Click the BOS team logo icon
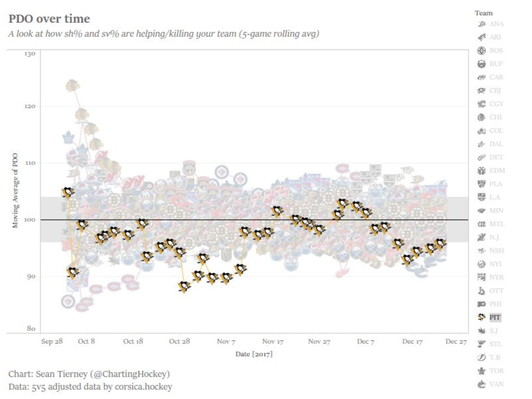The image size is (532, 399). click(481, 51)
